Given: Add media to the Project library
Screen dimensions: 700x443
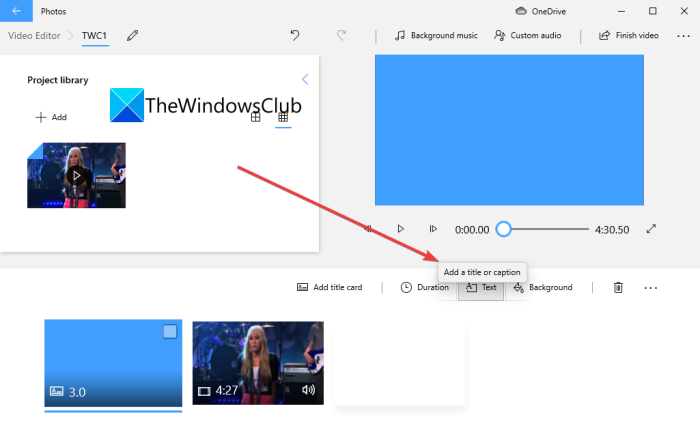Looking at the screenshot, I should 51,117.
